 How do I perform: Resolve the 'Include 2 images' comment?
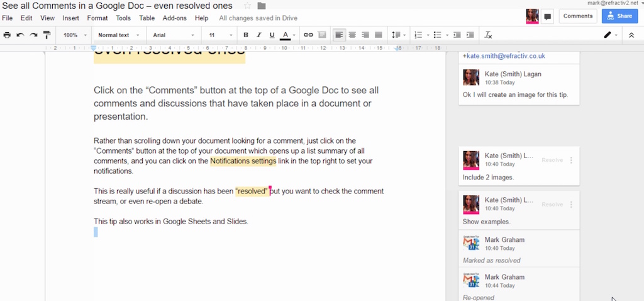tap(552, 160)
